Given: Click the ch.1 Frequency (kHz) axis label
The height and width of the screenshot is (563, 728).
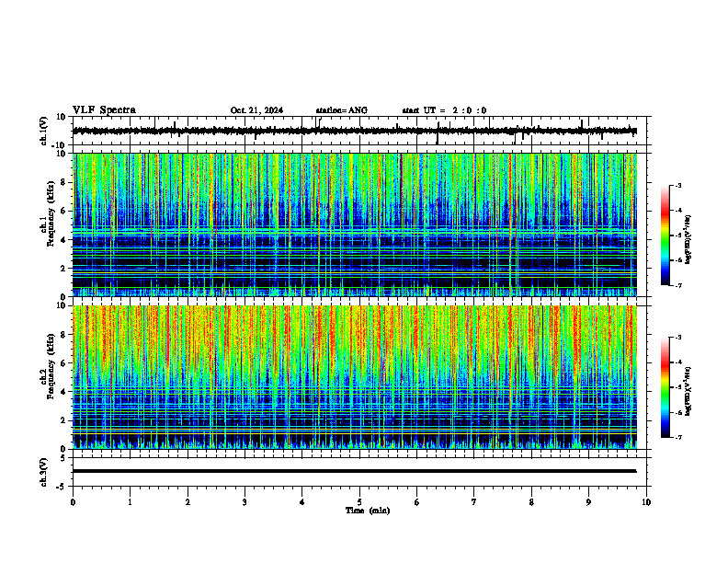Looking at the screenshot, I should (x=48, y=213).
